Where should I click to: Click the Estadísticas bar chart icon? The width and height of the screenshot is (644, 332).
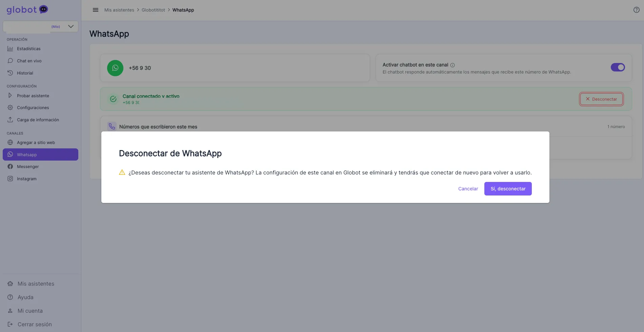10,48
